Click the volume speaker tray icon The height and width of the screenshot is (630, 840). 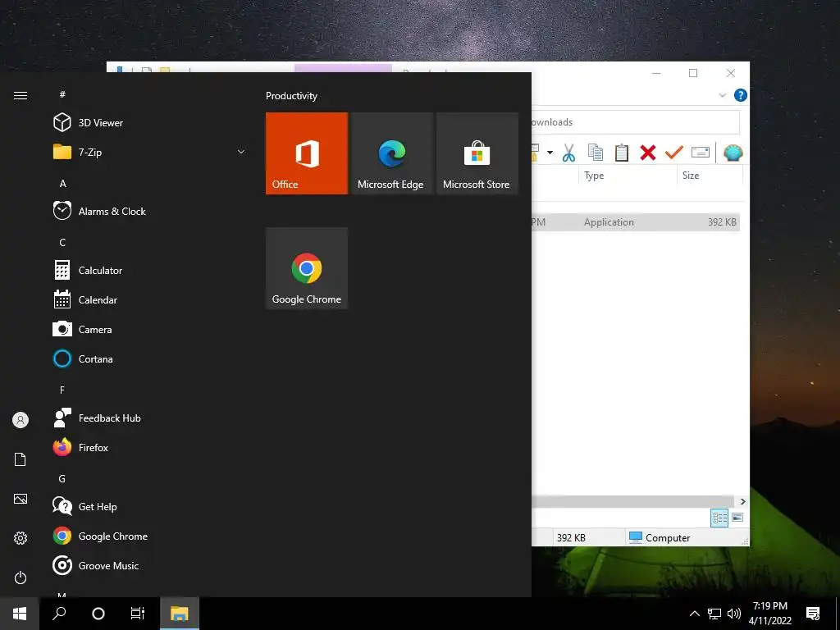[x=734, y=614]
